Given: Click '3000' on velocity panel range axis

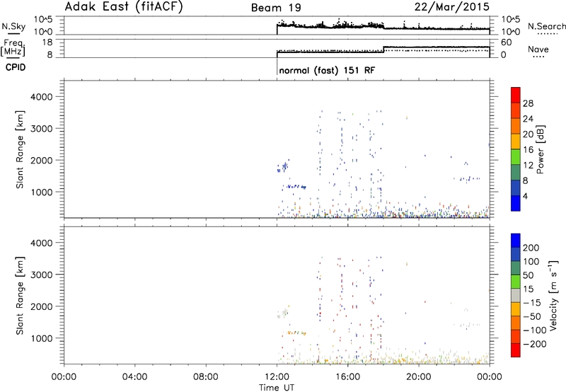Looking at the screenshot, I should pos(42,275).
